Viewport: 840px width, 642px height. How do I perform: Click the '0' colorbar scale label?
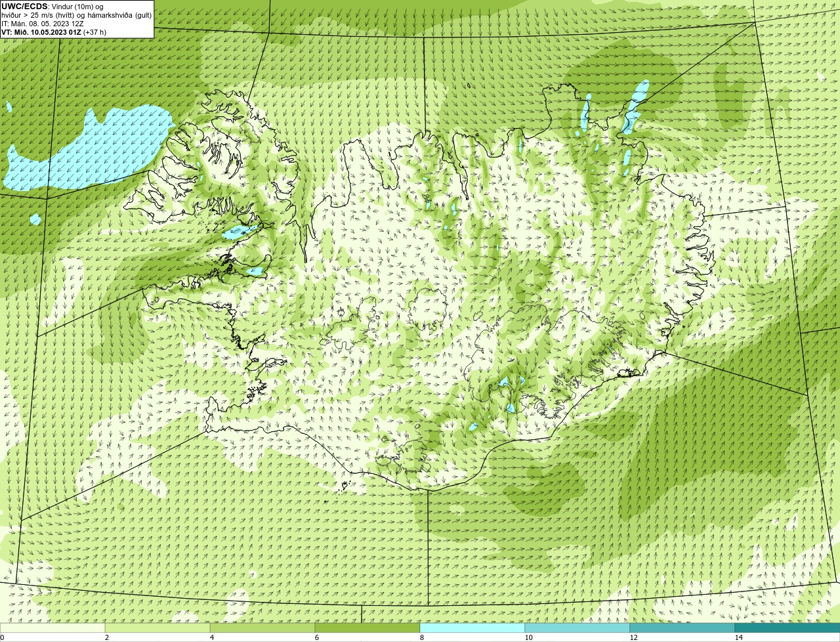click(2, 637)
